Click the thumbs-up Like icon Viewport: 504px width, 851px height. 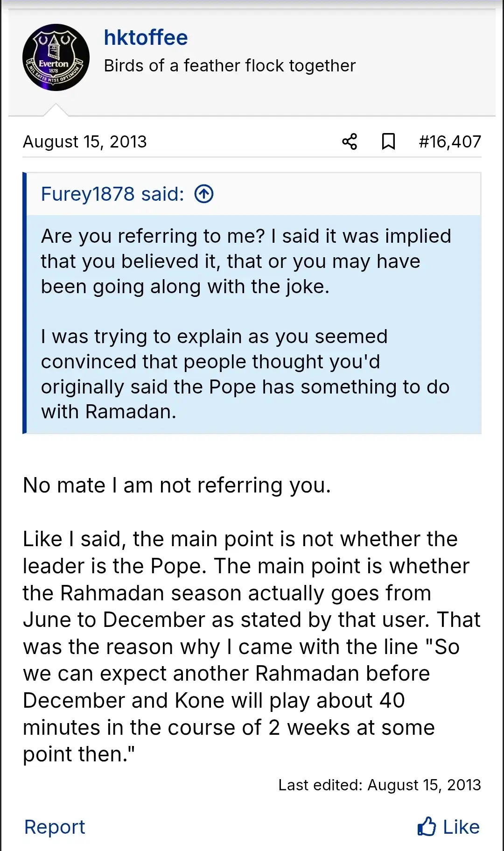(x=427, y=827)
